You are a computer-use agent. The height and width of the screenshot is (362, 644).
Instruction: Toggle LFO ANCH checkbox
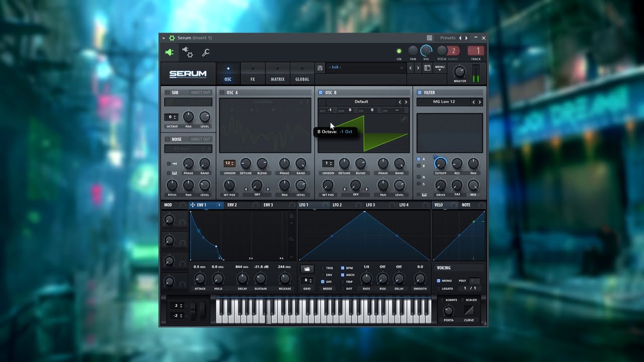(343, 275)
